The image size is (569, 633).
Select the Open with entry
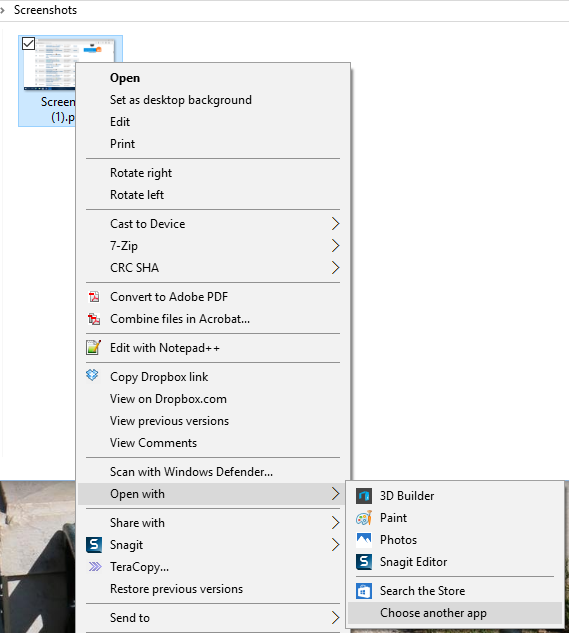(213, 494)
